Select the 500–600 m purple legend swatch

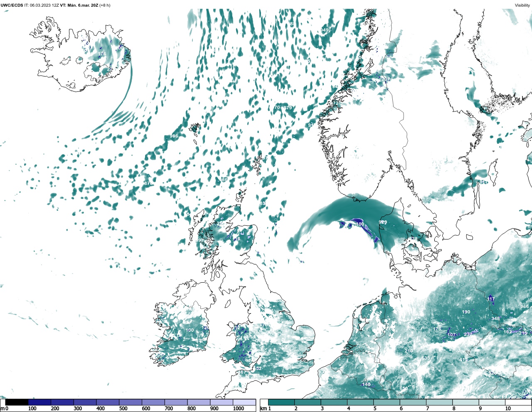click(131, 402)
